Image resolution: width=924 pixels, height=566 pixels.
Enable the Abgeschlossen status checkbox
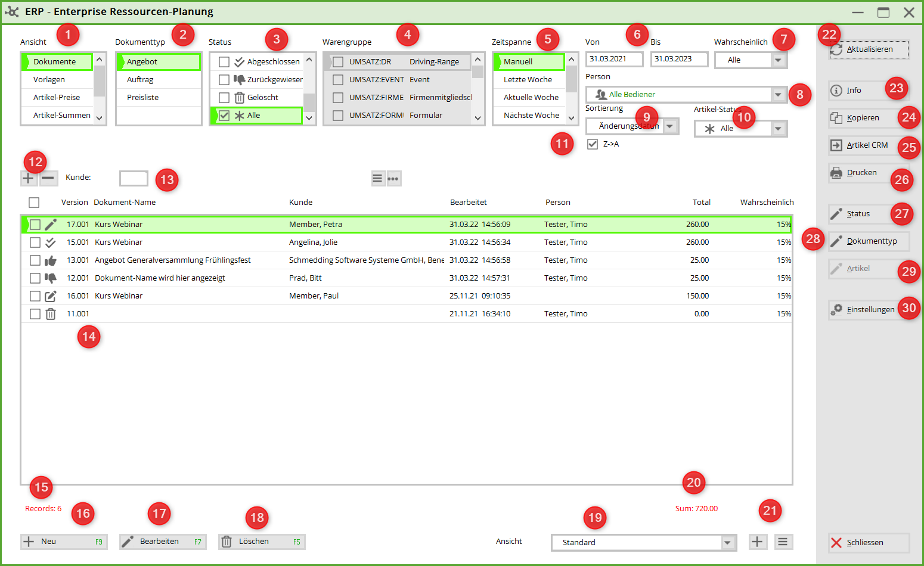[x=224, y=62]
